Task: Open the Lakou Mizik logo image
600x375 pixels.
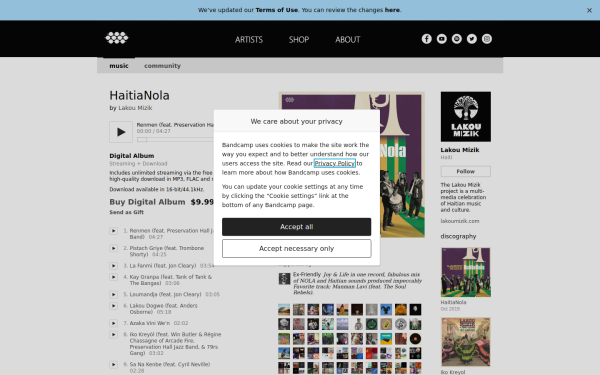Action: point(466,117)
